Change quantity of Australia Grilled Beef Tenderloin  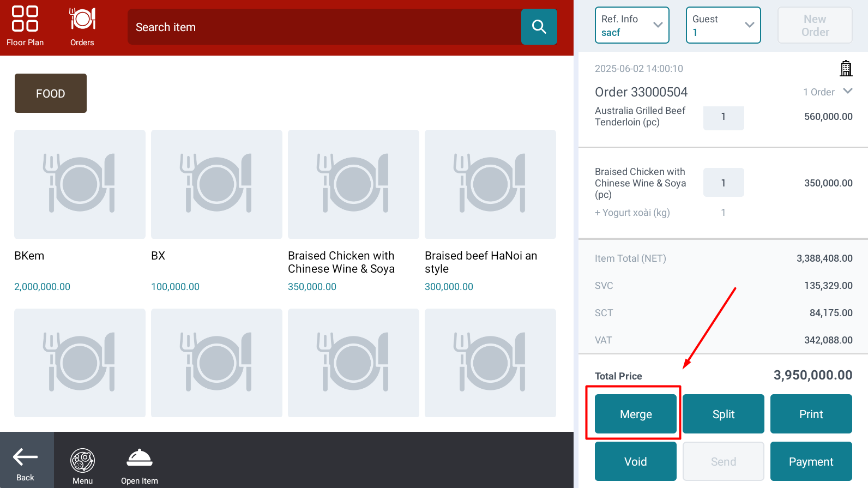(723, 117)
